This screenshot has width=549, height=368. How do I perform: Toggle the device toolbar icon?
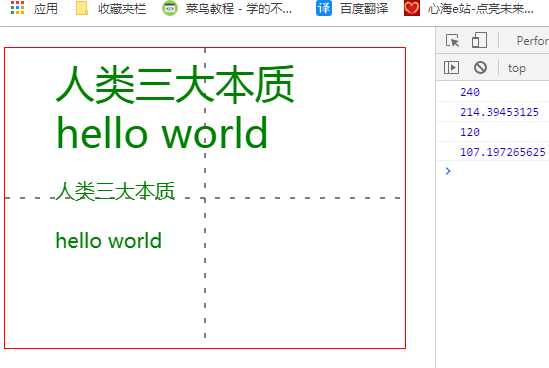(x=479, y=40)
